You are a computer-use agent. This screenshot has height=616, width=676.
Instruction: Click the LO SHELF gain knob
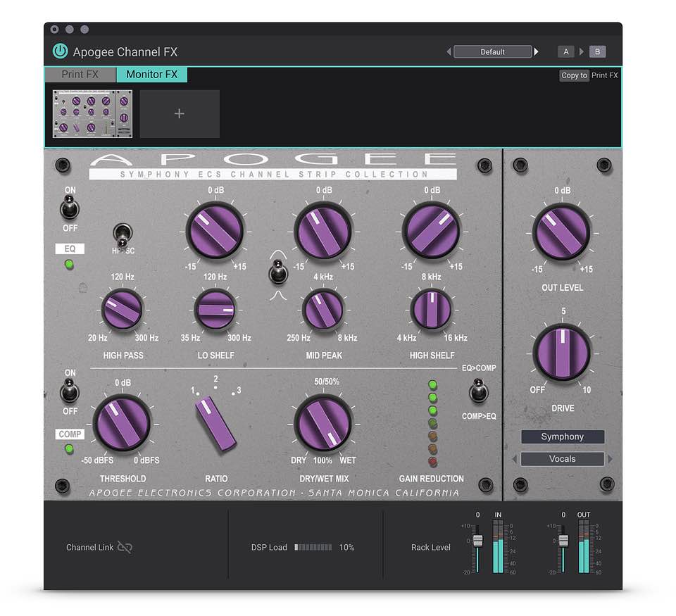[x=215, y=231]
